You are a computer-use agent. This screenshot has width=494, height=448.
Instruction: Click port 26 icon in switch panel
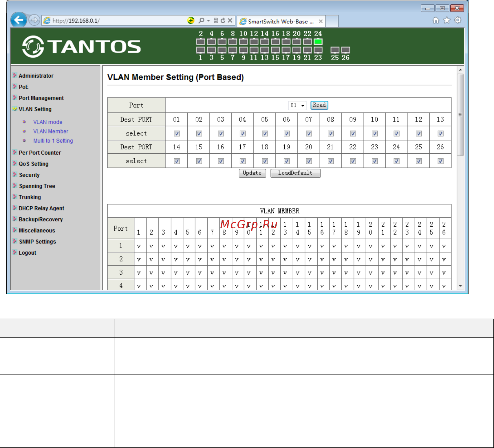(345, 50)
